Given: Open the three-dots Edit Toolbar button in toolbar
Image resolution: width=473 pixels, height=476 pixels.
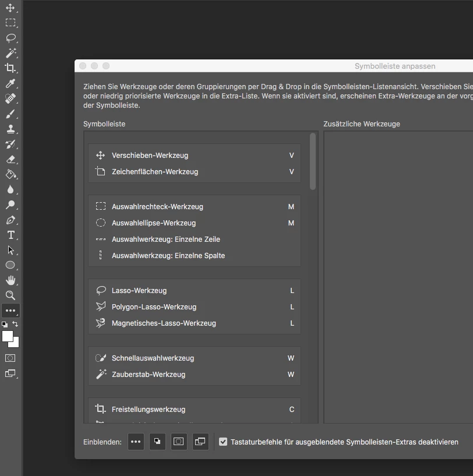Looking at the screenshot, I should click(x=10, y=311).
